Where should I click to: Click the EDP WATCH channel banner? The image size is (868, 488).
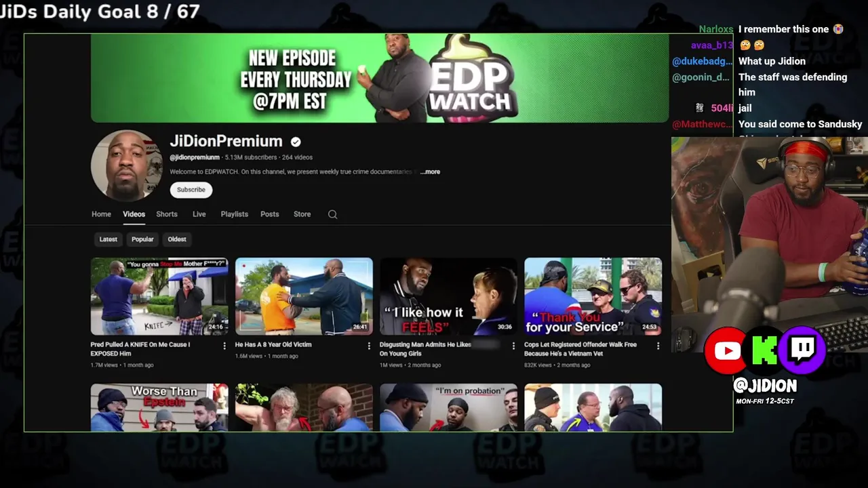(380, 79)
